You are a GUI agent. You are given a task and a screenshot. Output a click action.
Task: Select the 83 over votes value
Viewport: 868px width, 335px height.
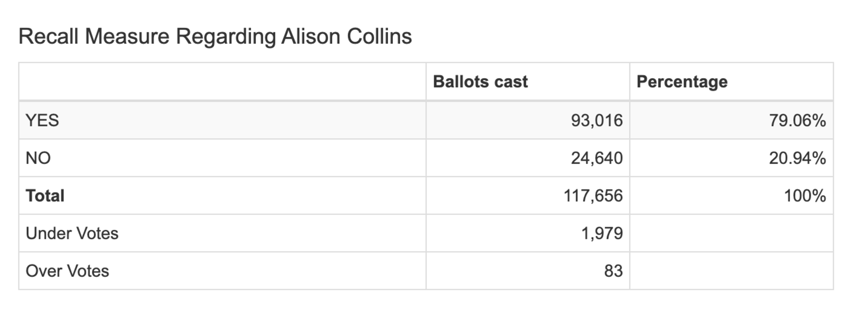(613, 271)
